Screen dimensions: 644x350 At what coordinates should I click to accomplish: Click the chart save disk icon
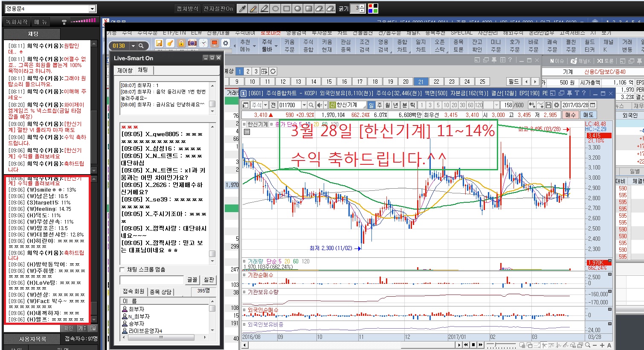tap(548, 105)
